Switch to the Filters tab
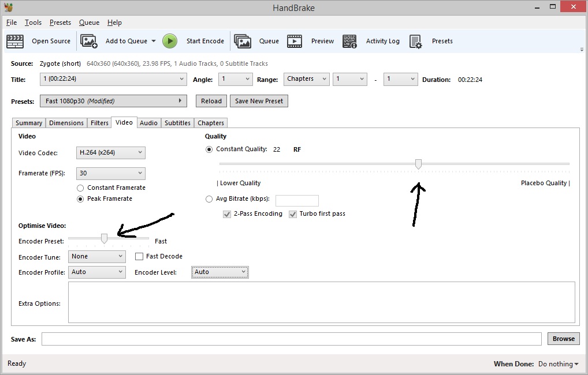Viewport: 588px width, 375px height. (99, 123)
